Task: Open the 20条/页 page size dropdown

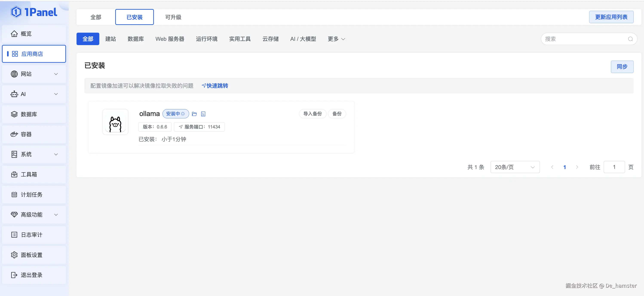Action: point(515,167)
